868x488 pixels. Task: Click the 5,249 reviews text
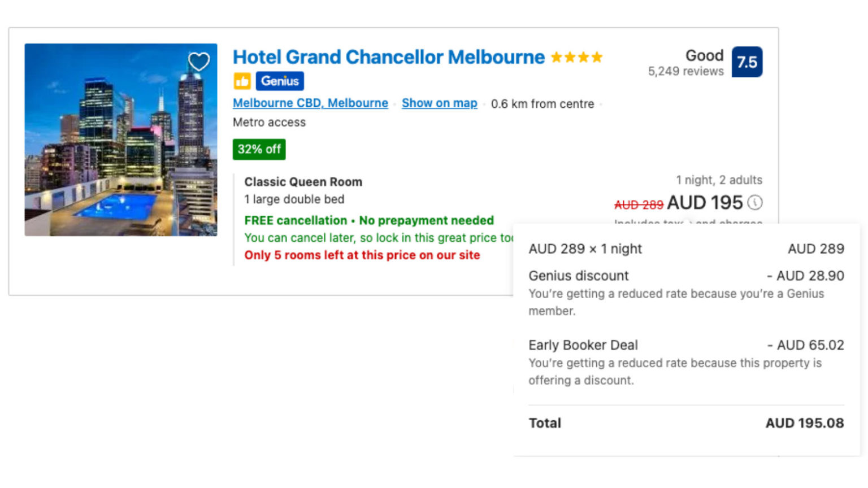coord(685,72)
